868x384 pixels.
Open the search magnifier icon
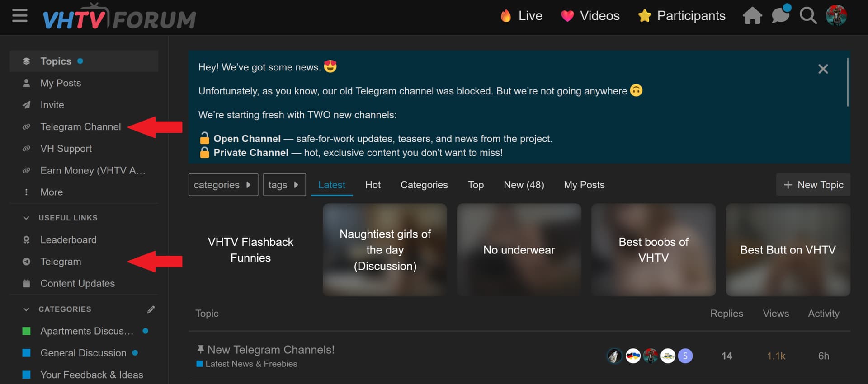[808, 16]
